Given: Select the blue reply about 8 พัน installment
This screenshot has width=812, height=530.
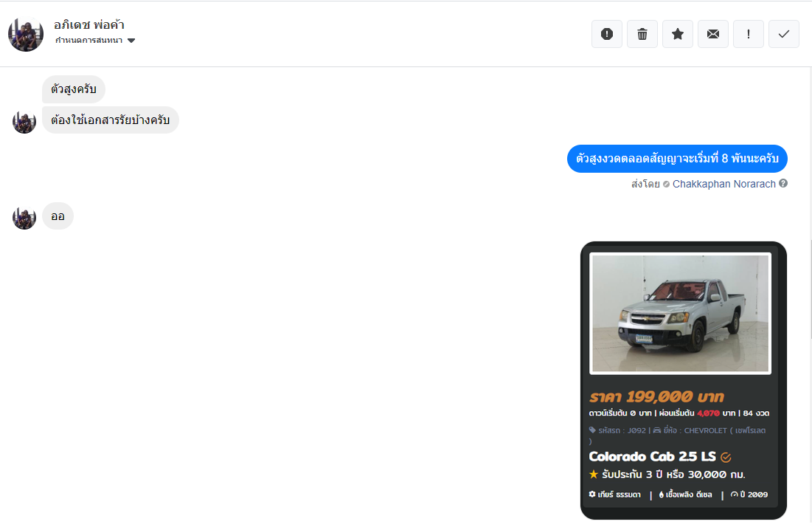Looking at the screenshot, I should pos(677,159).
